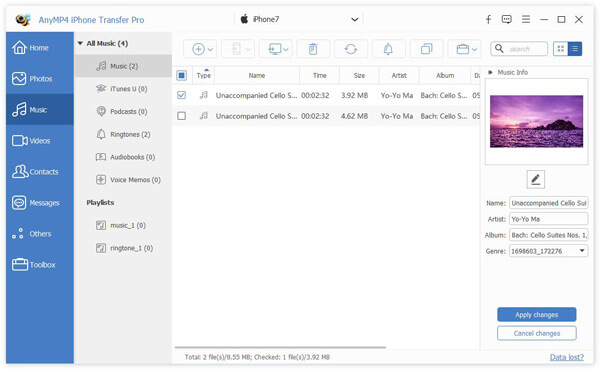Open the Export to PC dropdown arrow
Viewport: 600px width, 370px height.
(286, 49)
